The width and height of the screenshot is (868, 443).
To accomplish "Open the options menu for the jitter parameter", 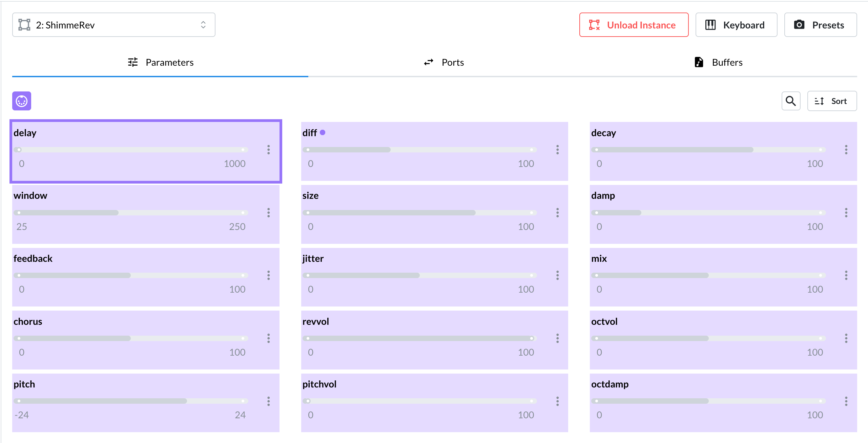I will coord(557,276).
